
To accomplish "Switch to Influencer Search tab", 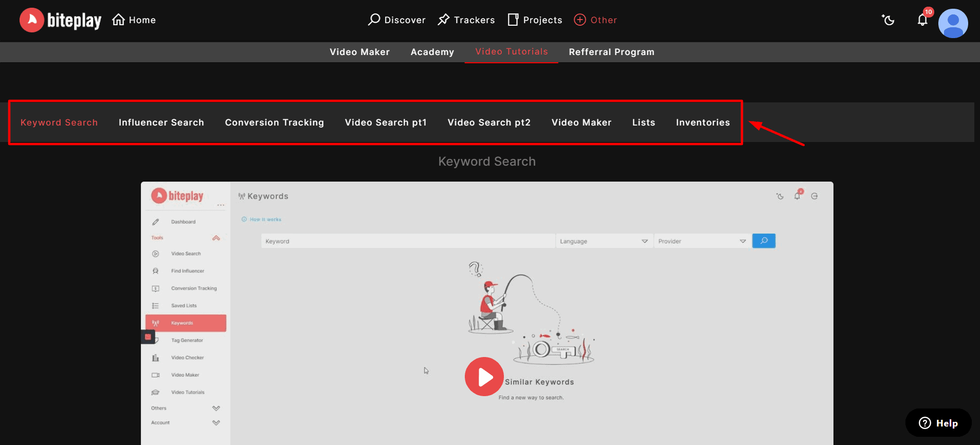I will pos(161,122).
